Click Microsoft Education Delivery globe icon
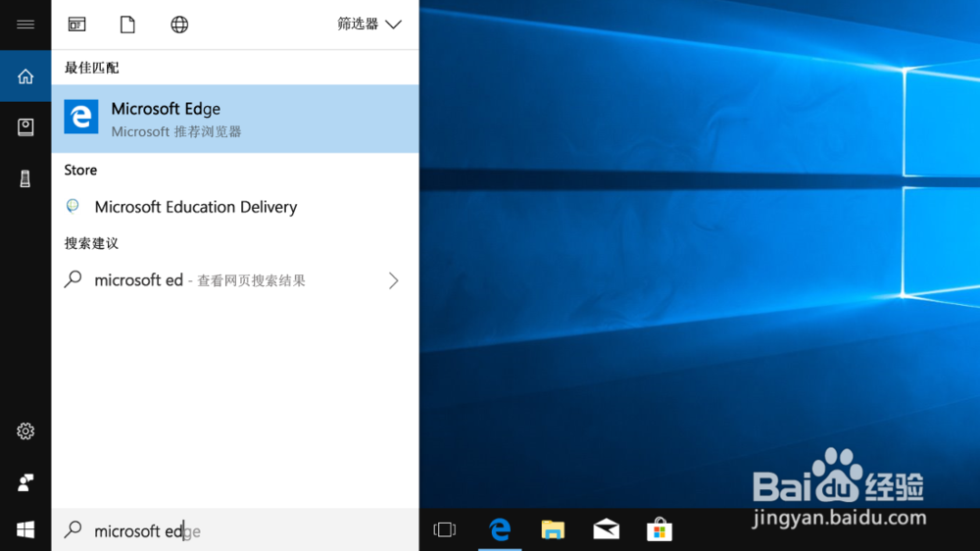The image size is (980, 551). pos(73,206)
